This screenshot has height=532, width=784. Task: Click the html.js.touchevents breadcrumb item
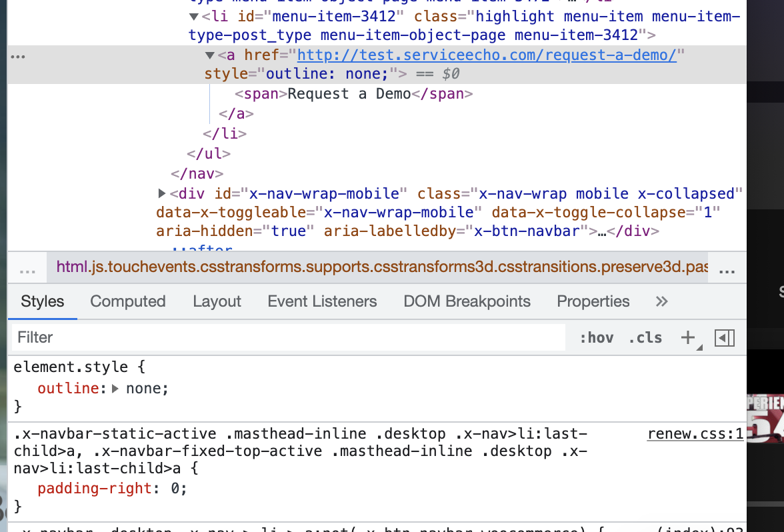pyautogui.click(x=380, y=268)
